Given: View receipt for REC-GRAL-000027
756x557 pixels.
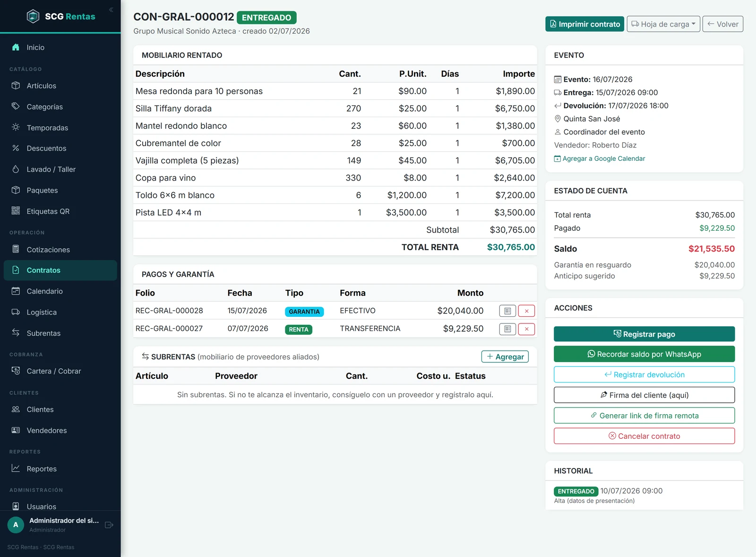Looking at the screenshot, I should [507, 329].
